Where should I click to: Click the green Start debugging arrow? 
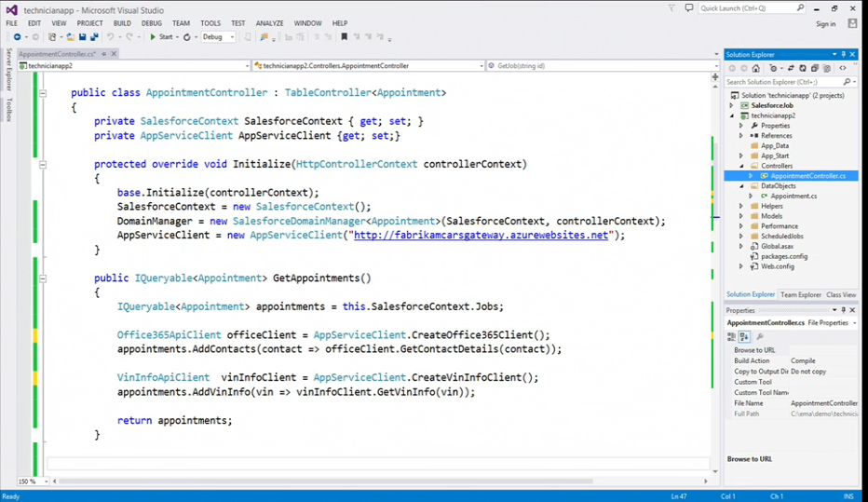(x=153, y=37)
